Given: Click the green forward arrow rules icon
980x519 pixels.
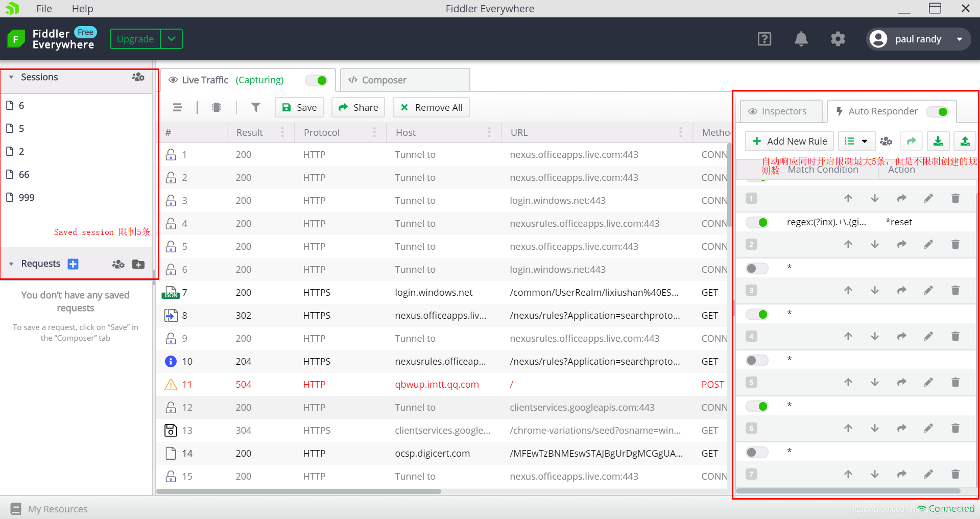Looking at the screenshot, I should tap(911, 141).
